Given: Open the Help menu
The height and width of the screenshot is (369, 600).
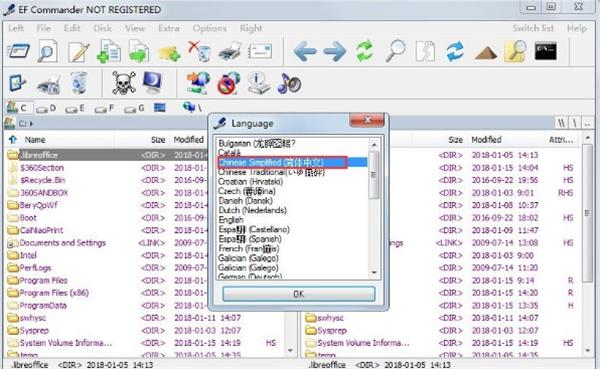Looking at the screenshot, I should (577, 28).
